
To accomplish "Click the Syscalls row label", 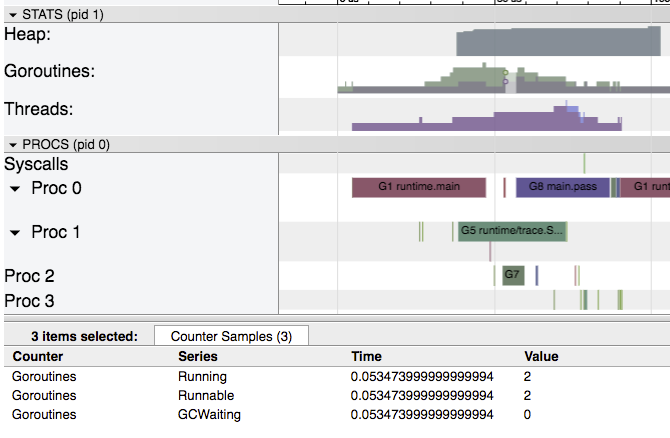I will coord(36,164).
